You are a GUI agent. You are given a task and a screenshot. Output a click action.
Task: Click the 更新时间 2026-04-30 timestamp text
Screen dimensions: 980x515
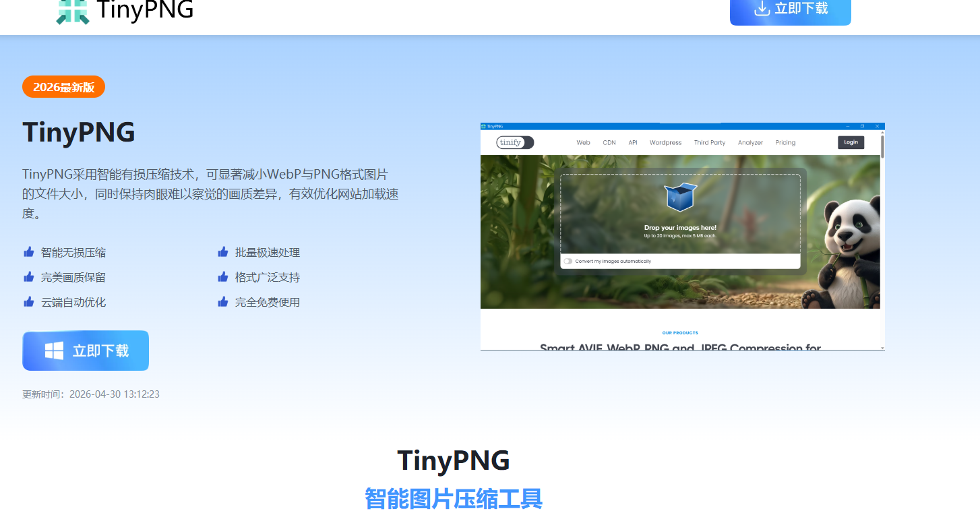tap(91, 394)
